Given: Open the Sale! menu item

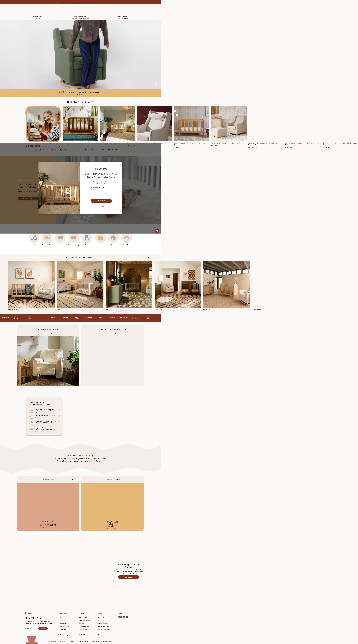Looking at the screenshot, I should [108, 150].
